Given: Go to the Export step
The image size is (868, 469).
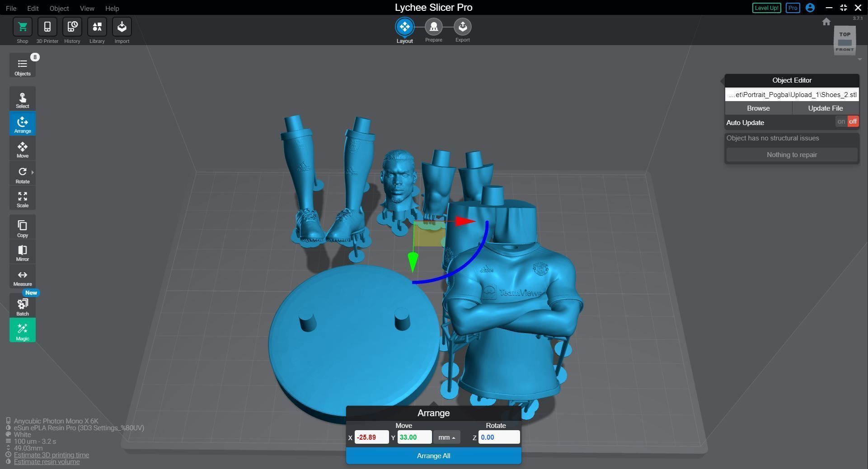Looking at the screenshot, I should click(x=462, y=27).
